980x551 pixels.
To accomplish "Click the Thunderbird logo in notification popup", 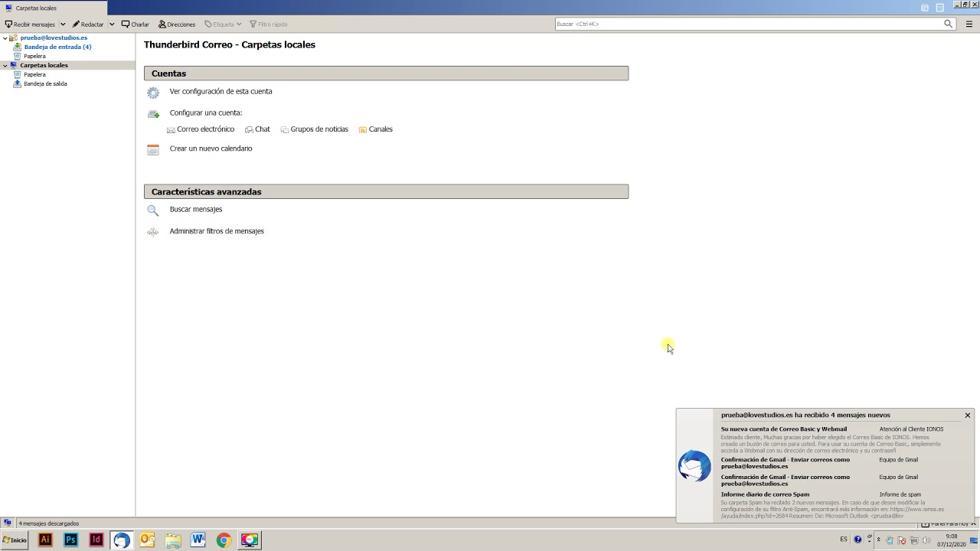I will point(694,466).
